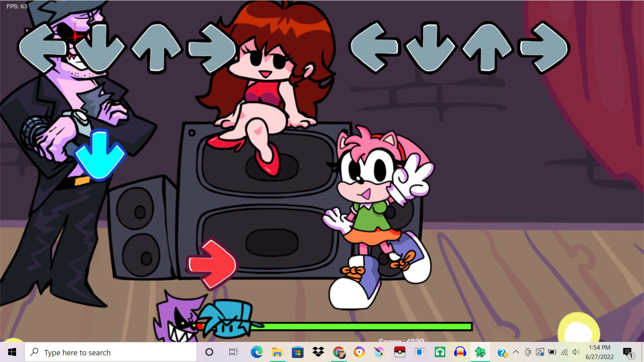Open Dropbox from the taskbar
The height and width of the screenshot is (362, 644).
tap(318, 352)
